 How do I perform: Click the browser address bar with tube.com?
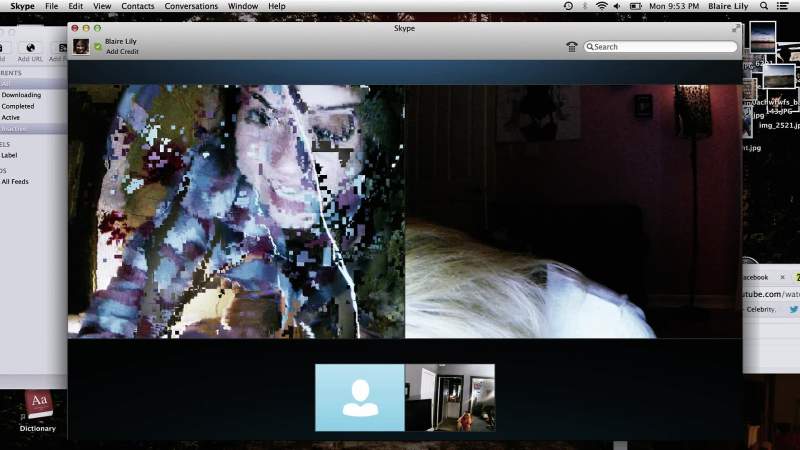[770, 294]
